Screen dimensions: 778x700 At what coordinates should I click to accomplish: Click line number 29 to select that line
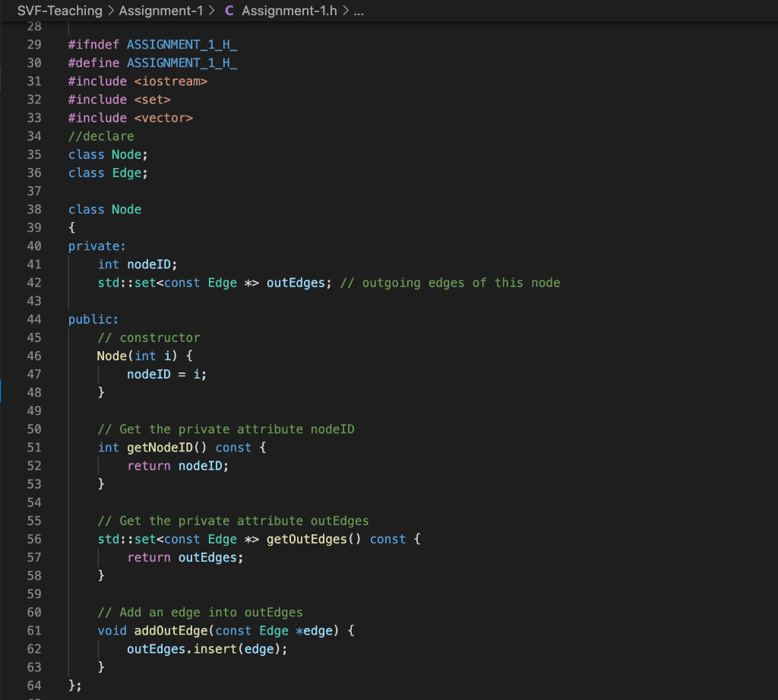point(34,44)
